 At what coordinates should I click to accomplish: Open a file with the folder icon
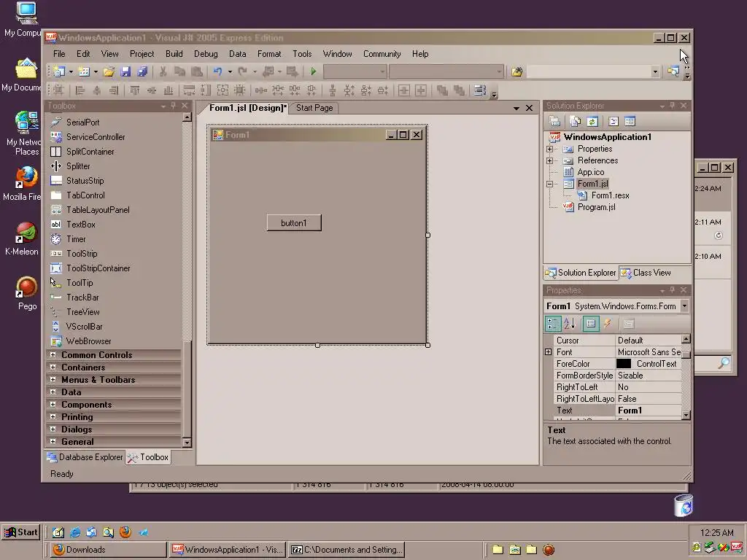tap(109, 71)
